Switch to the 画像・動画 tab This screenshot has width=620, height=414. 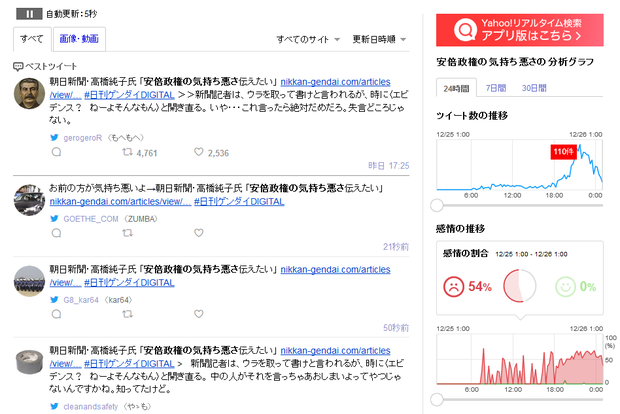click(79, 39)
